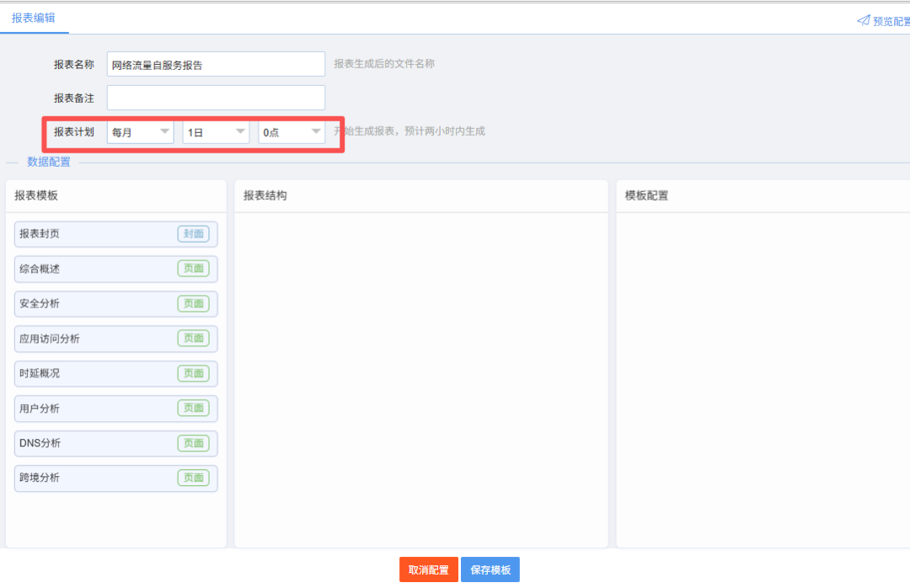
Task: Click the 报表名称 input field
Action: (216, 64)
